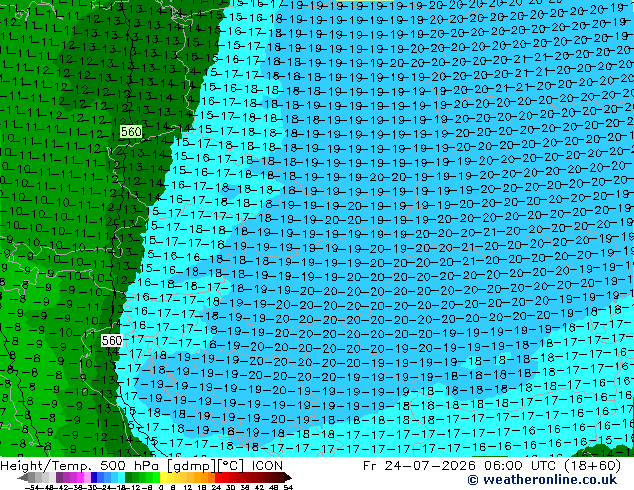Click the lower 560 contour label
Image resolution: width=634 pixels, height=490 pixels.
(x=112, y=340)
